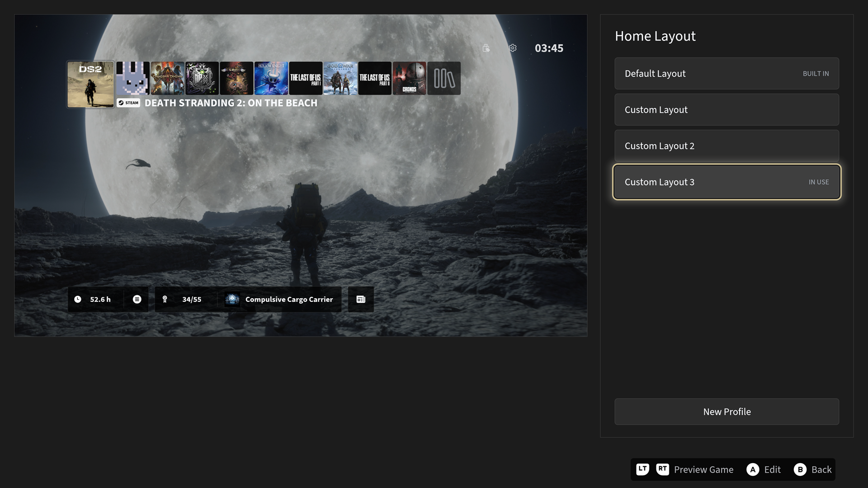868x488 pixels.
Task: Select the Monster Hunter emblem game tile
Action: pos(202,78)
